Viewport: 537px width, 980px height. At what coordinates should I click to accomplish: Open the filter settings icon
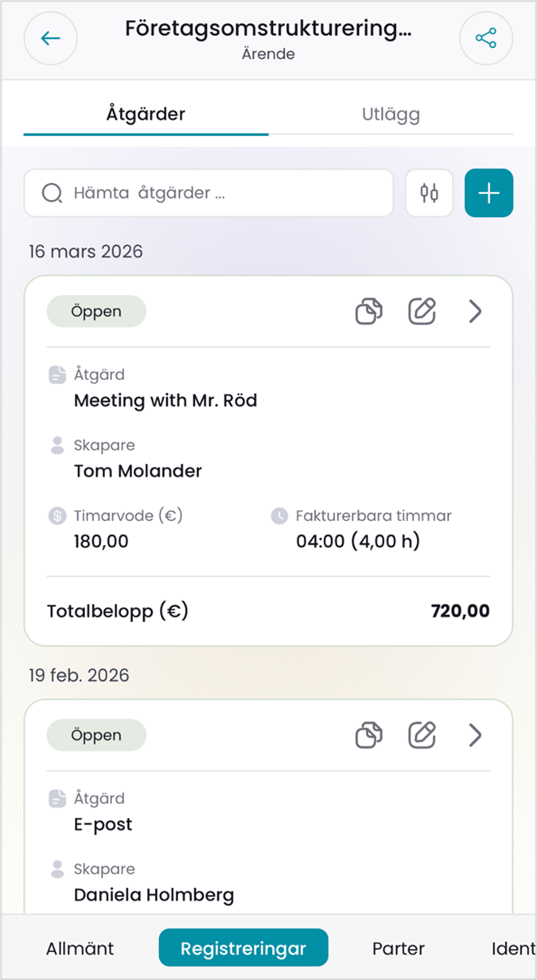coord(430,193)
